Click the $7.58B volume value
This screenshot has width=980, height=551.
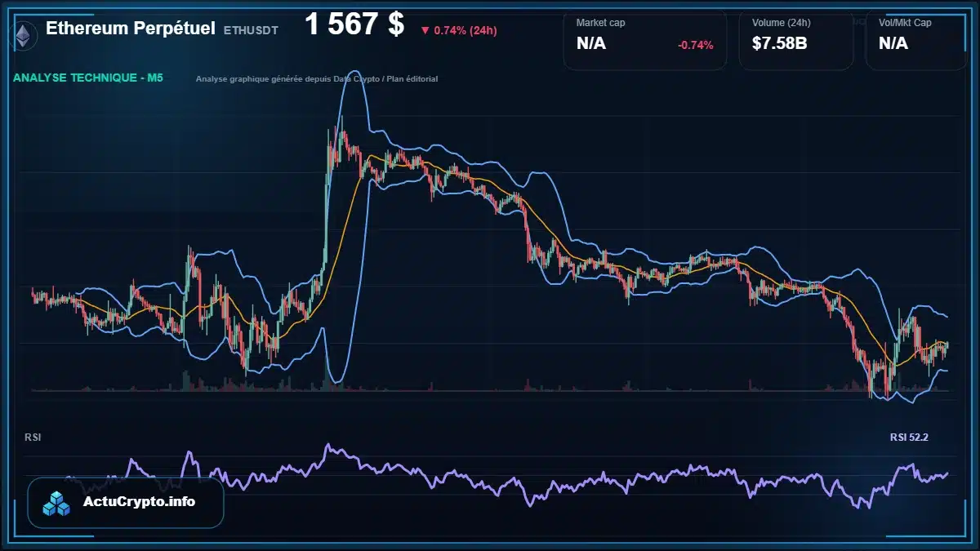(x=779, y=43)
